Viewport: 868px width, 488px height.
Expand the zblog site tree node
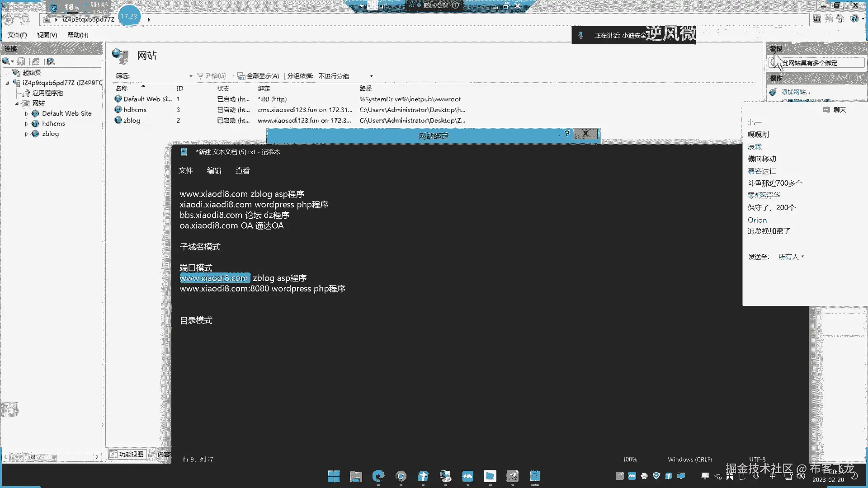26,134
